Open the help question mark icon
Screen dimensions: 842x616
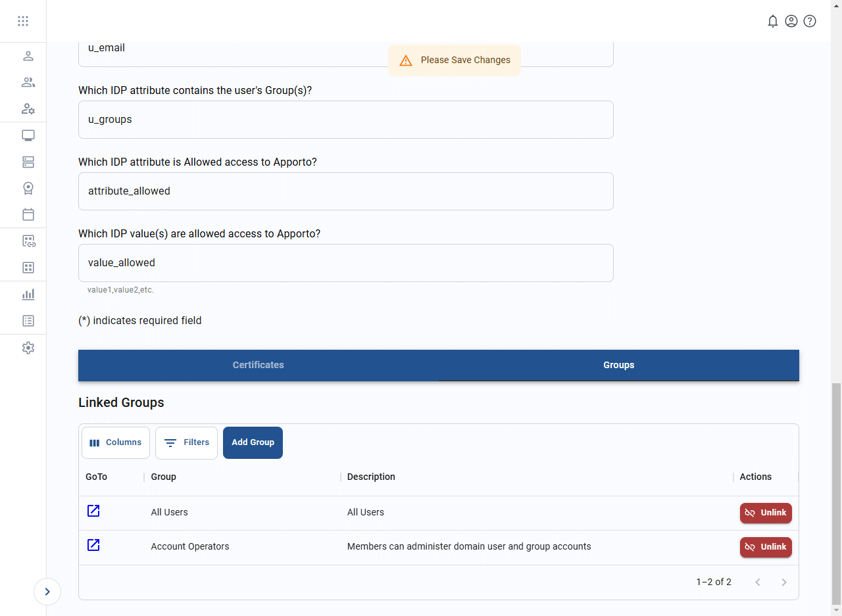pyautogui.click(x=810, y=21)
